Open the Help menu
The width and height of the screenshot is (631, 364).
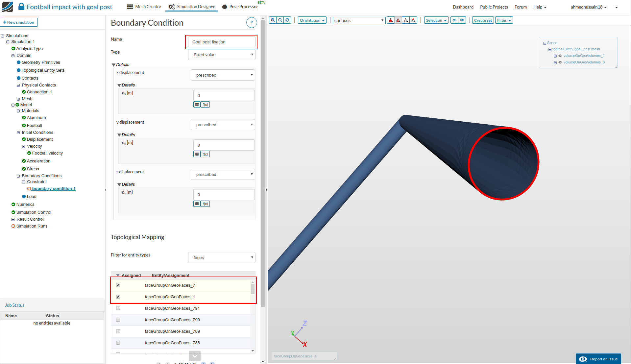click(540, 7)
